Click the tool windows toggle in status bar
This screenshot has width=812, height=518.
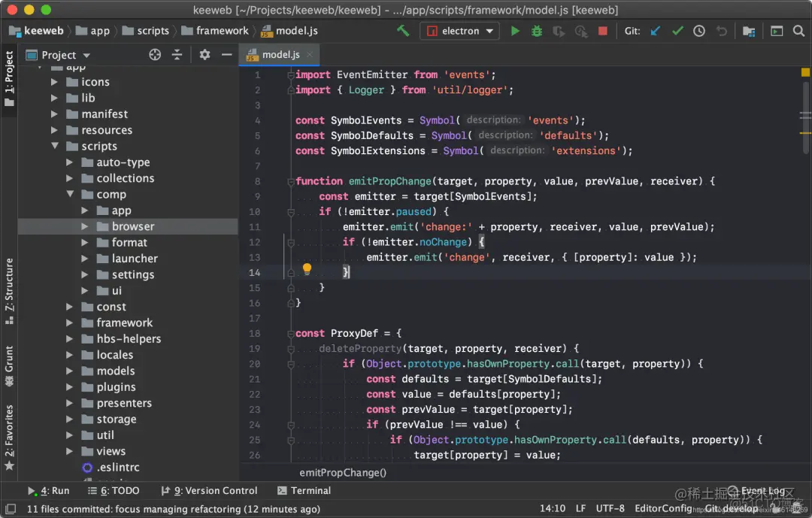(x=10, y=509)
